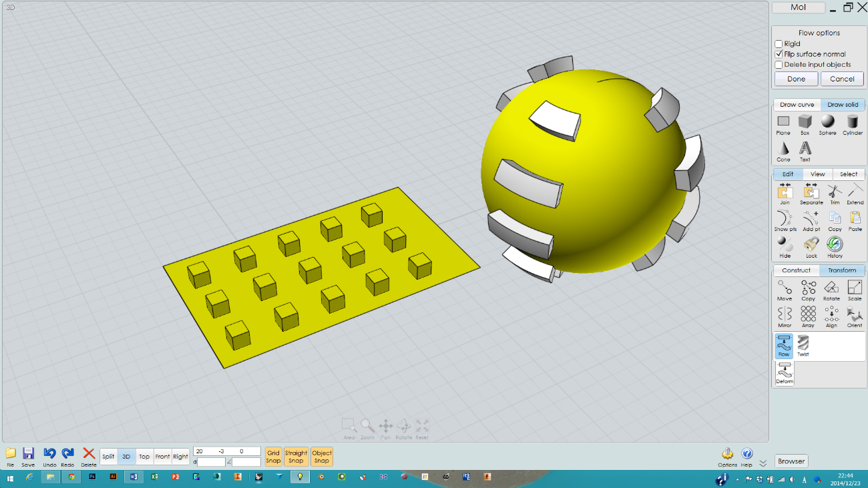Open the Edit tab
868x488 pixels.
pyautogui.click(x=788, y=174)
